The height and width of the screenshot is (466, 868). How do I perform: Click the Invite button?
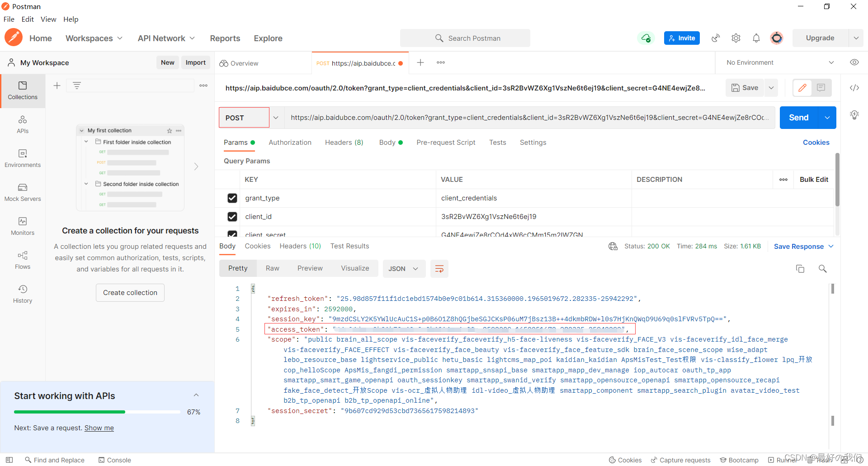[682, 38]
